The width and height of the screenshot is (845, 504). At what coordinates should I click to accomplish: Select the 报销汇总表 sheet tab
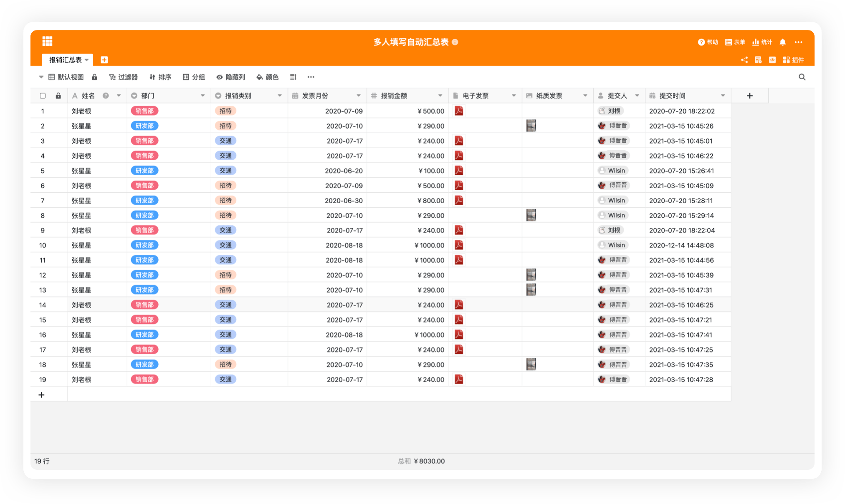click(66, 60)
